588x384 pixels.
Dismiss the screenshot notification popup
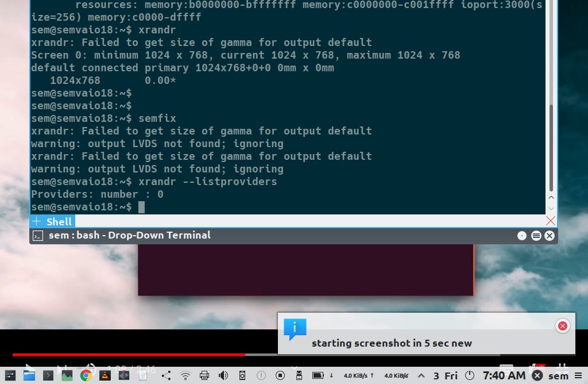(x=563, y=326)
